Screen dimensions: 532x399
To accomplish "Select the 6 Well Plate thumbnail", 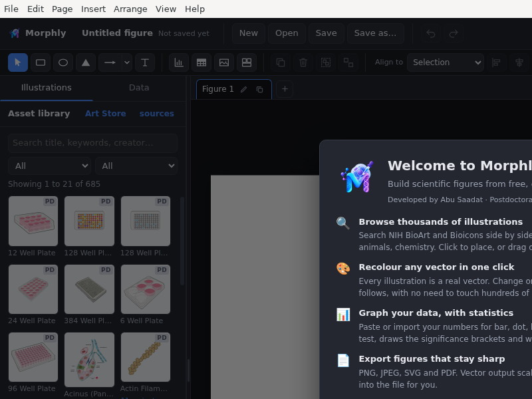I will tap(146, 289).
